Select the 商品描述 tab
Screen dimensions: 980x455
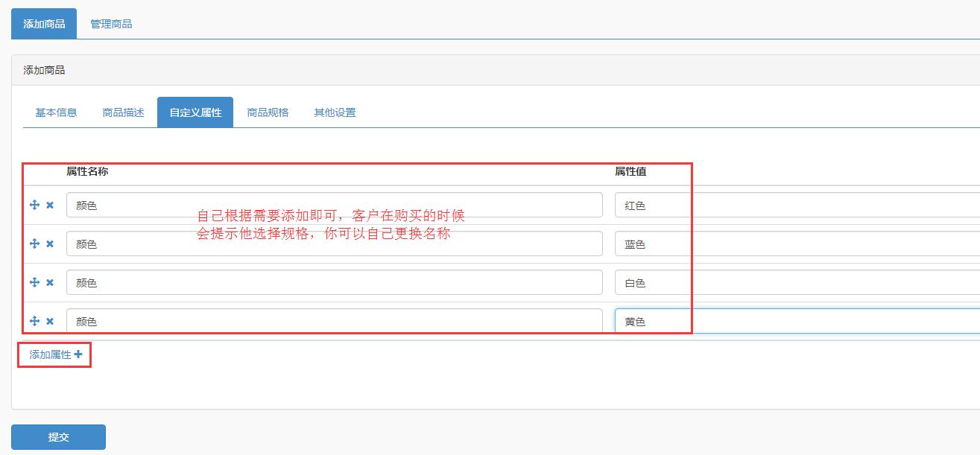click(121, 111)
